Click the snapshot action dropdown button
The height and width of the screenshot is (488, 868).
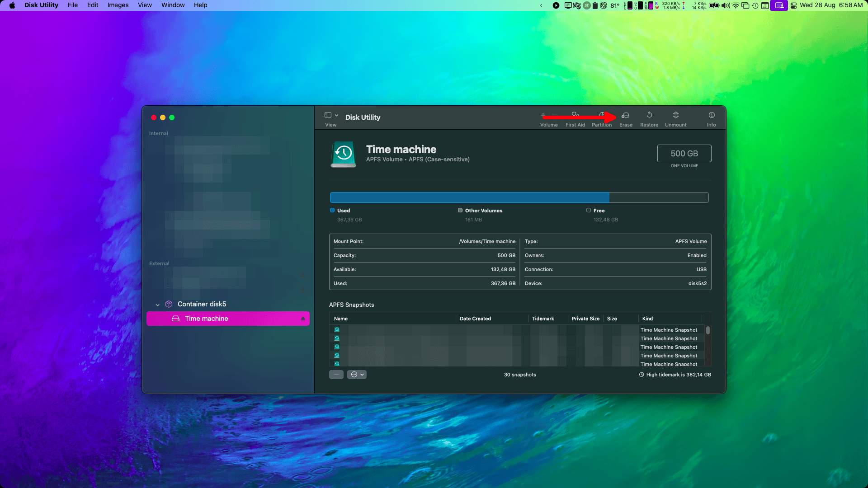pyautogui.click(x=357, y=374)
